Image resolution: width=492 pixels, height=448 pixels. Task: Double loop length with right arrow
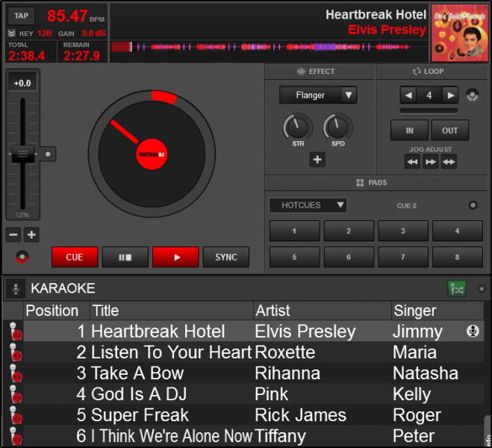(x=450, y=95)
